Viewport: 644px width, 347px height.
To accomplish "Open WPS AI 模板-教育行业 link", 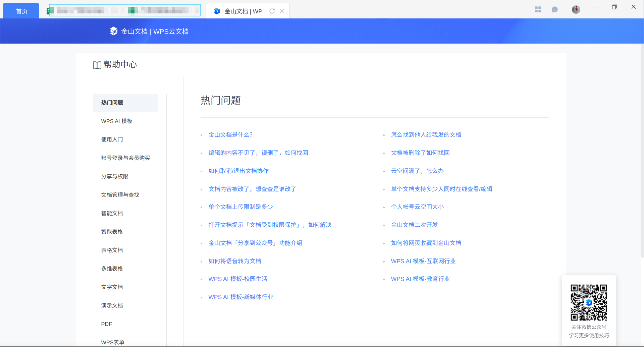I will click(420, 279).
